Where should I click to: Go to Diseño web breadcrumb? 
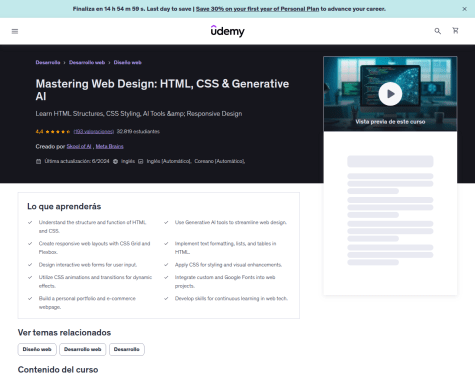point(128,62)
